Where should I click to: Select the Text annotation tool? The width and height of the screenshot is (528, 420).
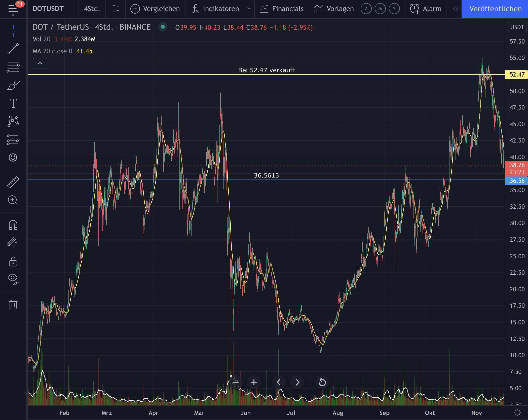[x=13, y=103]
